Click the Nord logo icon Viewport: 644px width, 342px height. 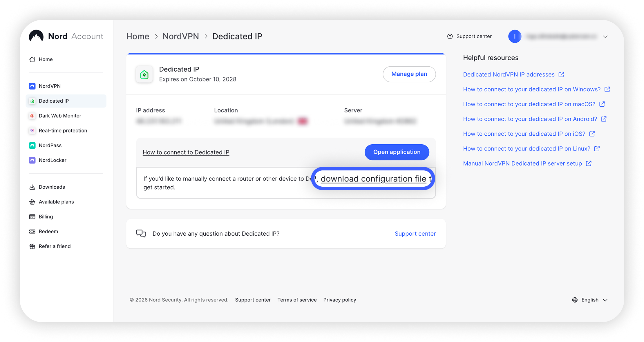tap(36, 36)
